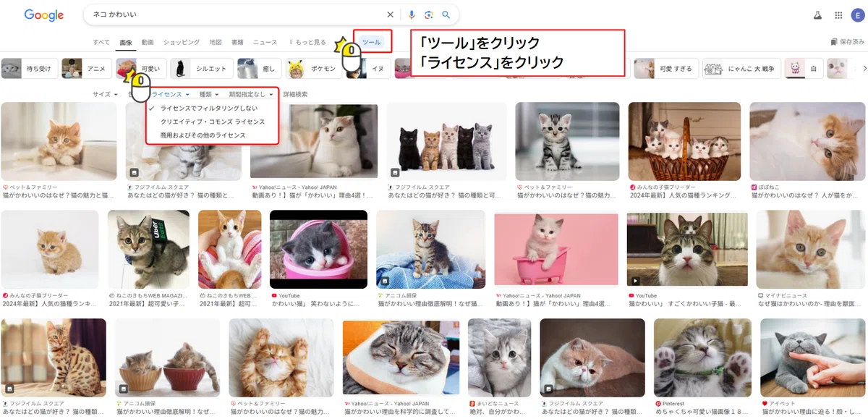Start voice search with the microphone icon
The height and width of the screenshot is (419, 868).
point(412,14)
